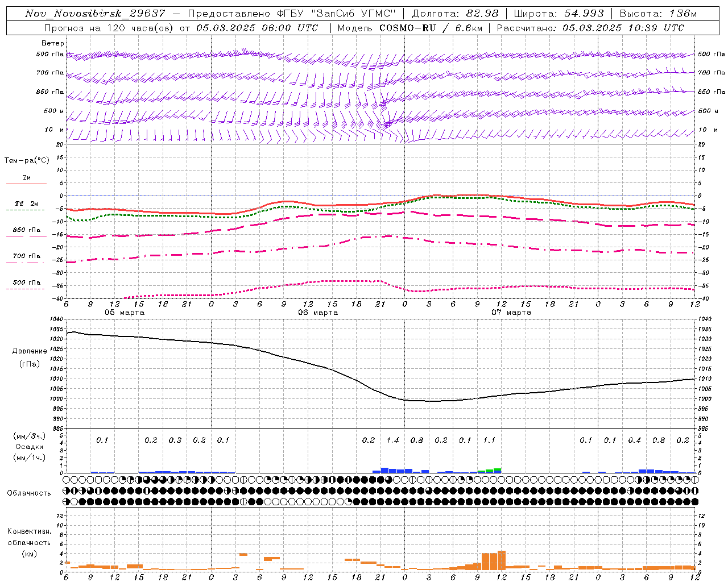Select the model label 'COSMO-RU / 6.6км'
Image resolution: width=728 pixels, height=582 pixels.
click(x=431, y=27)
